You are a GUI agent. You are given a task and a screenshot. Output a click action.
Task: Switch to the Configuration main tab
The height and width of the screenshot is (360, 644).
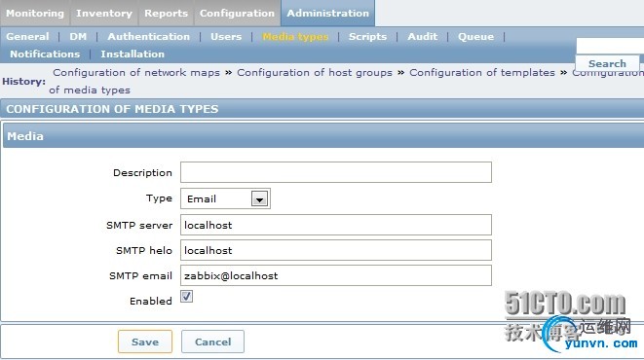pyautogui.click(x=237, y=13)
